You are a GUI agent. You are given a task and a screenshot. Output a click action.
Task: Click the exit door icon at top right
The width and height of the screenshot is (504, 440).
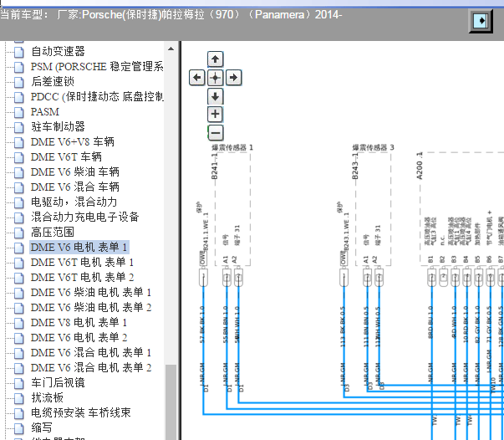click(481, 21)
